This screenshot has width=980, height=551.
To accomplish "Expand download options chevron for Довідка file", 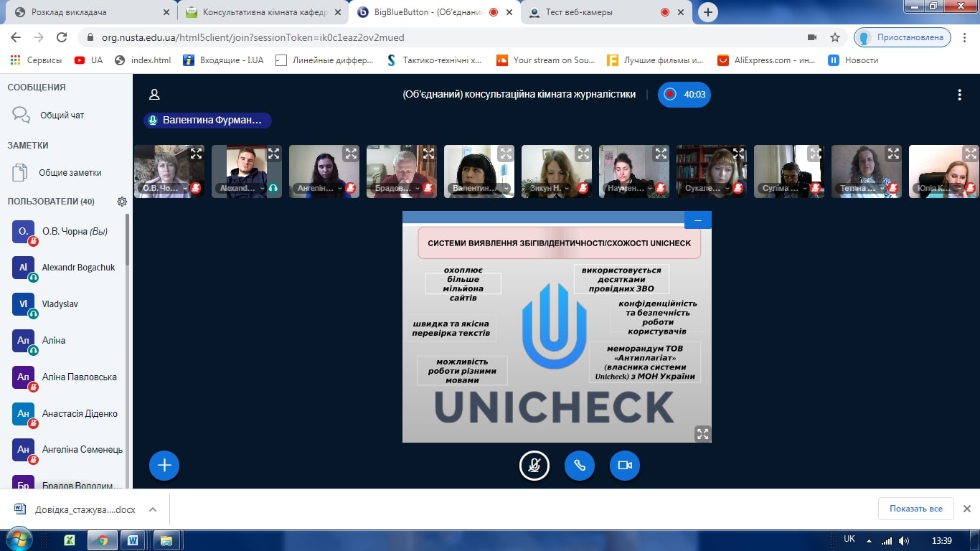I will [153, 509].
